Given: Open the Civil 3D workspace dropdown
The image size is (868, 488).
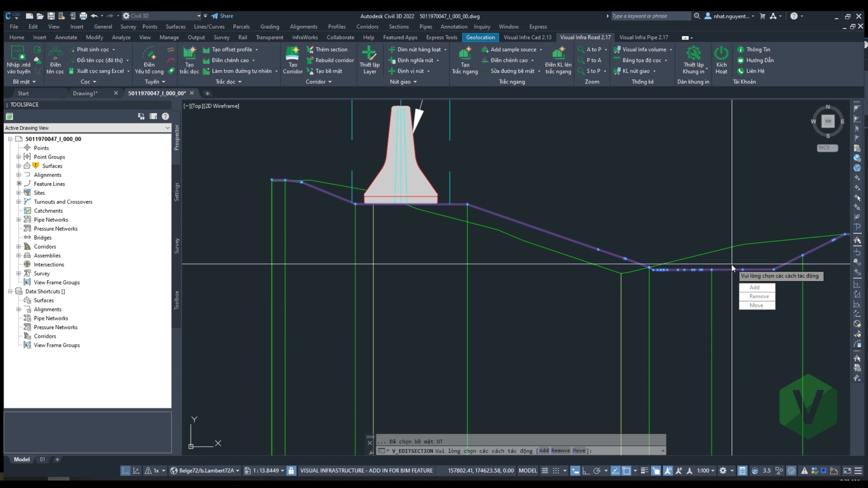Looking at the screenshot, I should [x=162, y=16].
